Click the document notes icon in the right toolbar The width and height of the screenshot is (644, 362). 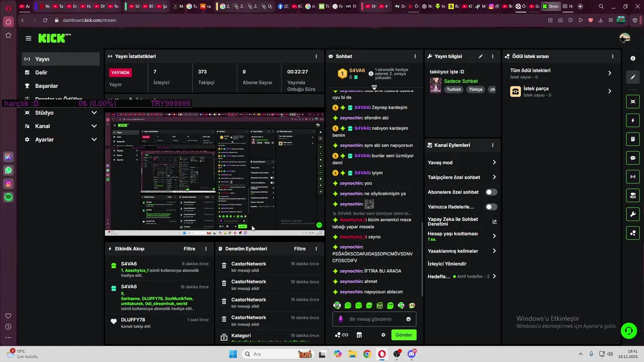tap(633, 139)
